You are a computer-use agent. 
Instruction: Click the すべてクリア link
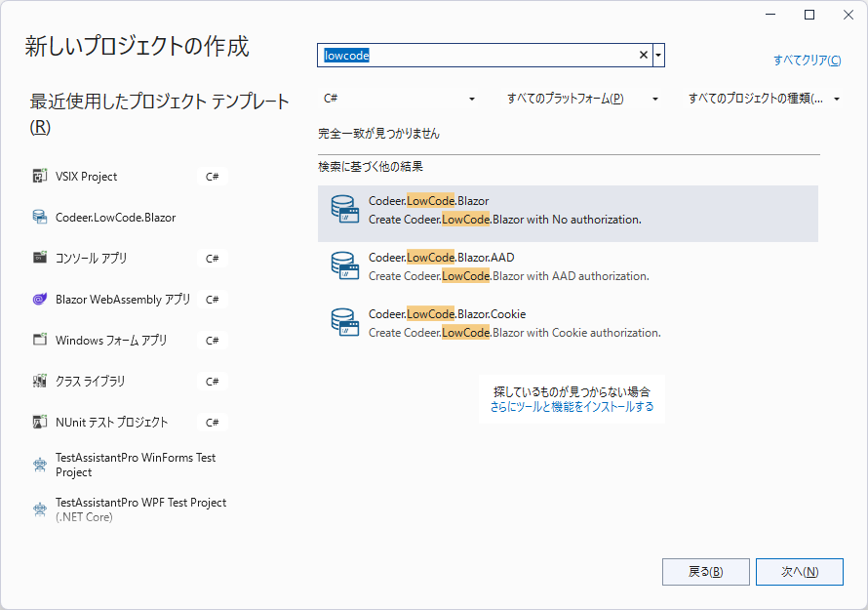[x=807, y=61]
